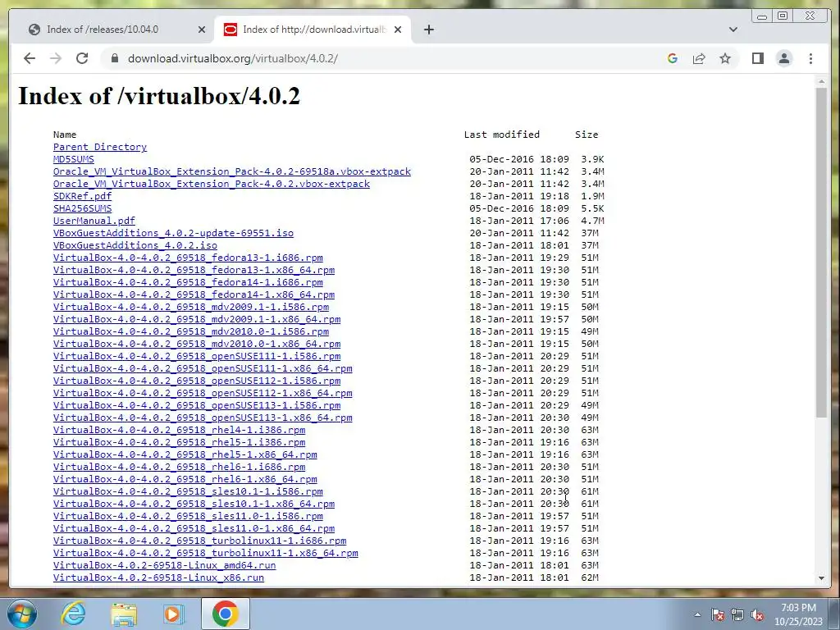
Task: Share this page icon
Action: point(699,58)
